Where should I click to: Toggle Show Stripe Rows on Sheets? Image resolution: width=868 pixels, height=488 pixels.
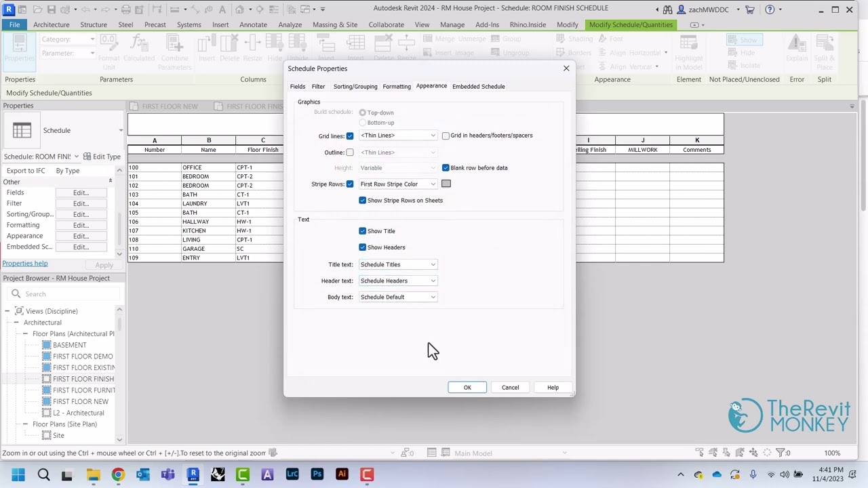pos(362,201)
